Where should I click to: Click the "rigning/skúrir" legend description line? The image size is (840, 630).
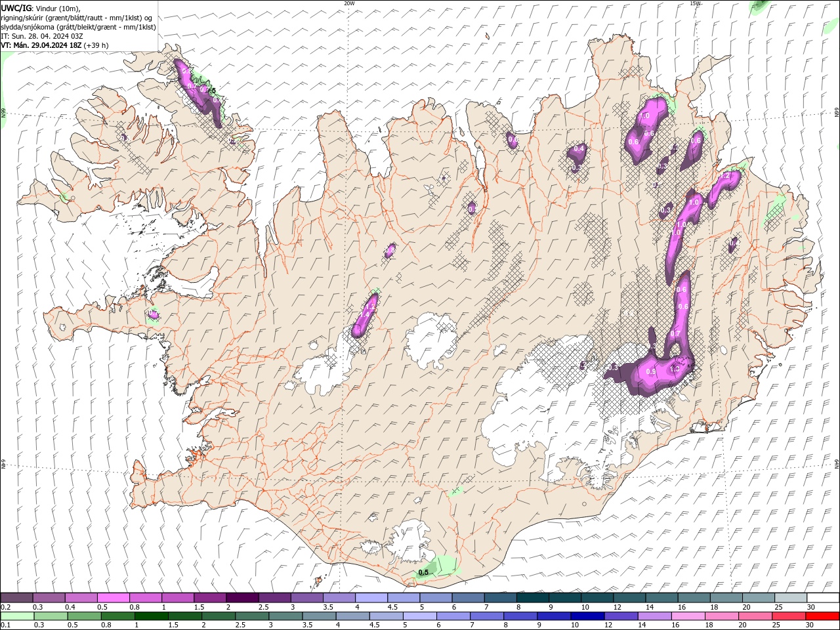coord(77,18)
